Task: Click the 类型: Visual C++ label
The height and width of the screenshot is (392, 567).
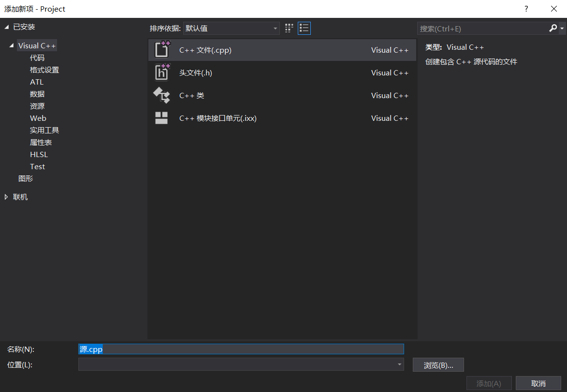Action: (454, 47)
